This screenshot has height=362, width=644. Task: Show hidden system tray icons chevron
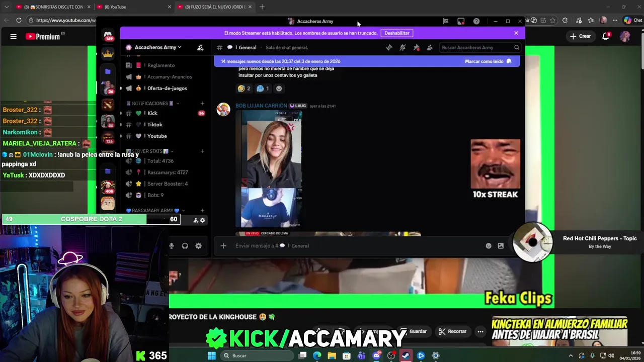pos(571,355)
